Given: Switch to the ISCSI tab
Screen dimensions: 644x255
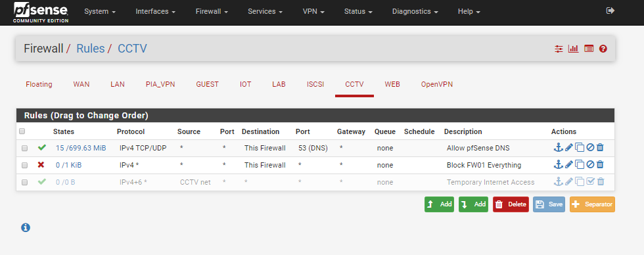Looking at the screenshot, I should tap(315, 84).
